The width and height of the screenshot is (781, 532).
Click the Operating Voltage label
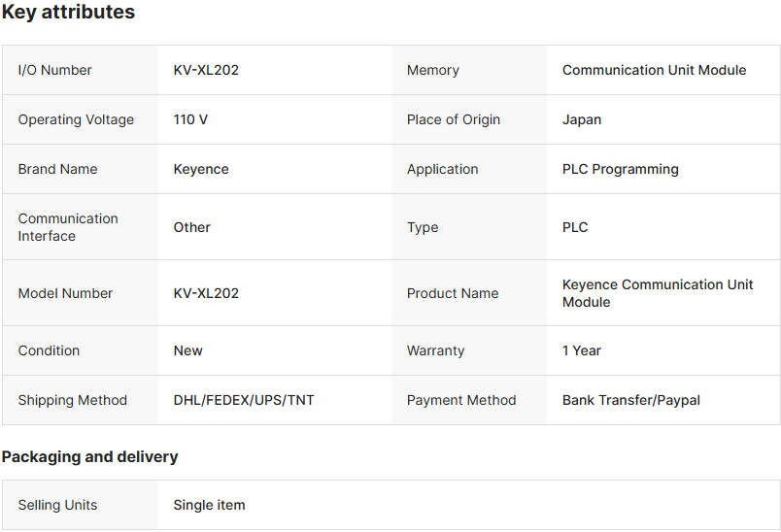point(76,119)
